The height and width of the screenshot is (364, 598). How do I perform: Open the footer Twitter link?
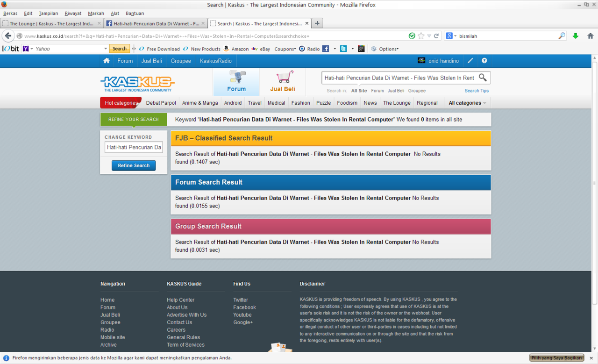pos(241,300)
